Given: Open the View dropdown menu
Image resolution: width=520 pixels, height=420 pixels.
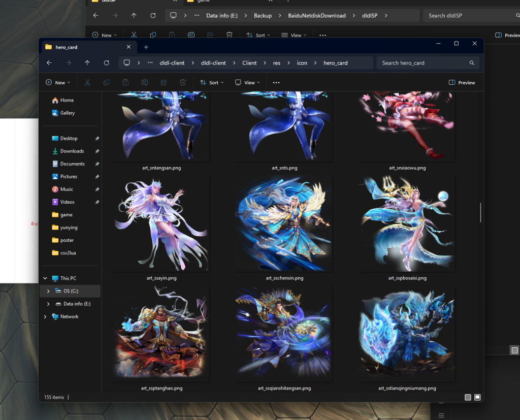Looking at the screenshot, I should click(247, 82).
